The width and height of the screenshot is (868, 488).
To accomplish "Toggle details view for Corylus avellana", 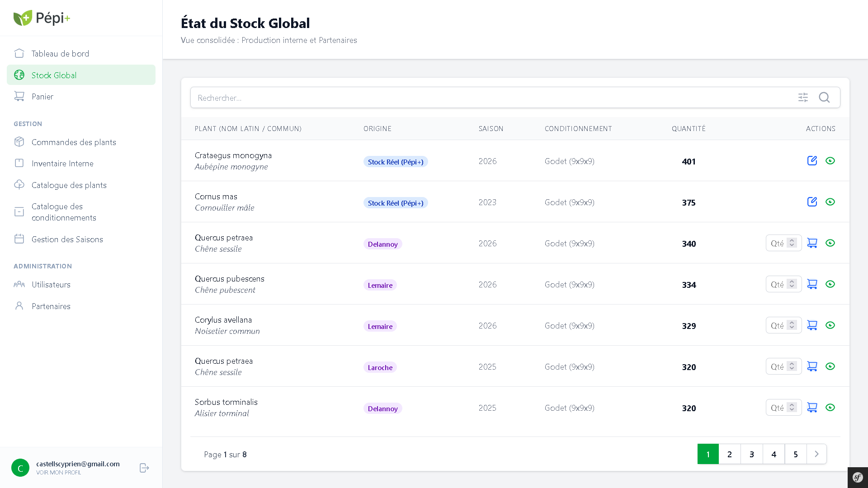I will coord(830,325).
